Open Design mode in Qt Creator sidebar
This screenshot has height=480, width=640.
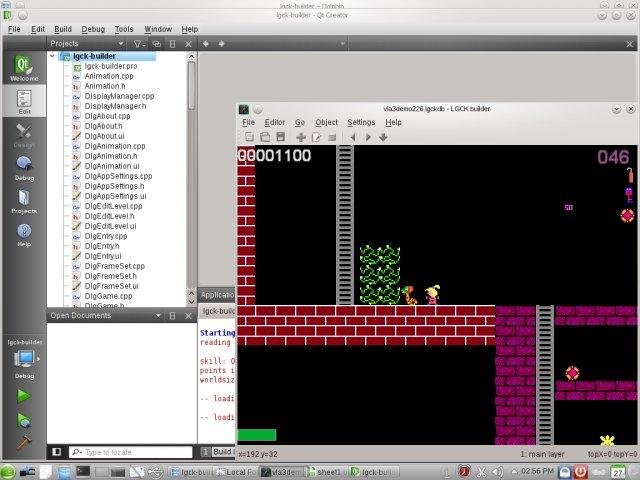24,135
